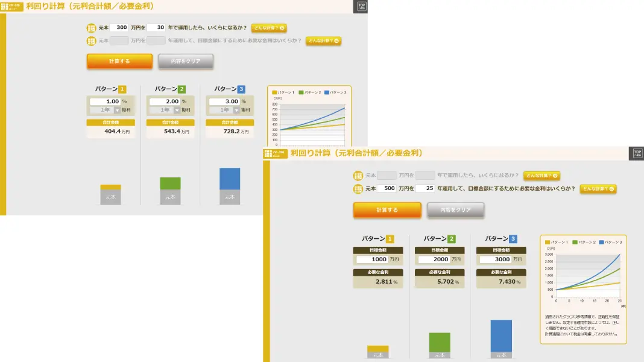The height and width of the screenshot is (362, 644).
Task: Open calculator menu icon in upper-left window
Action: (11, 6)
